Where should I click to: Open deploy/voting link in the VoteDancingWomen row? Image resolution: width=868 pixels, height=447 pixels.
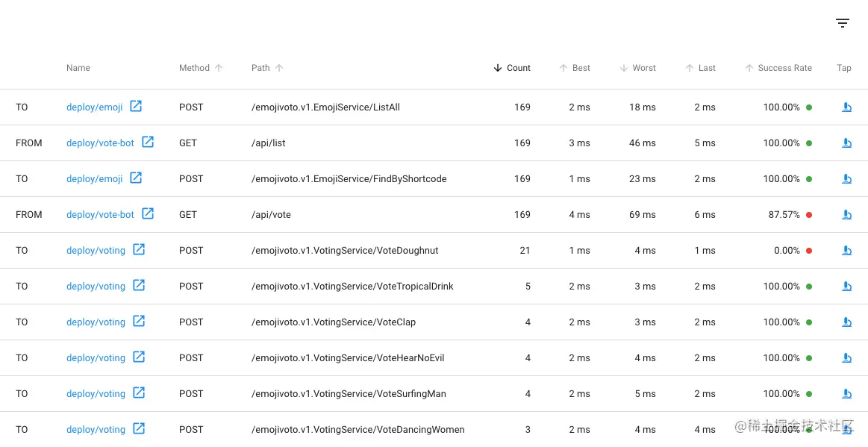(x=96, y=430)
